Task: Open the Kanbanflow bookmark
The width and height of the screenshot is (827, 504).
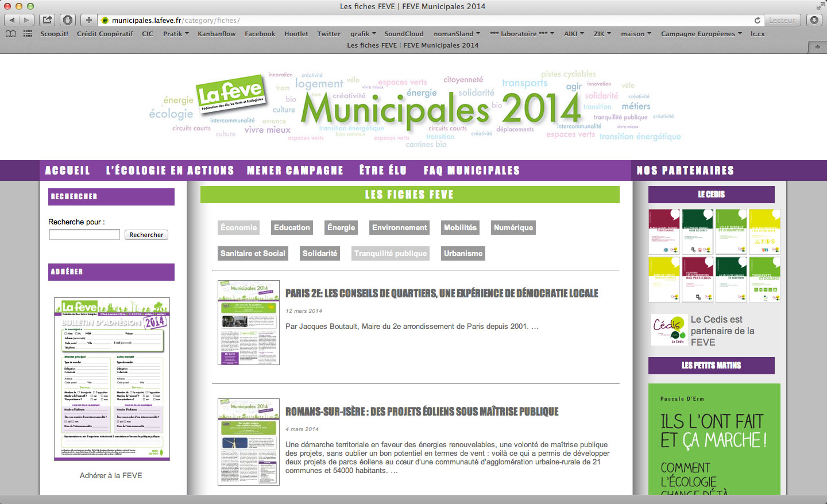Action: [217, 34]
